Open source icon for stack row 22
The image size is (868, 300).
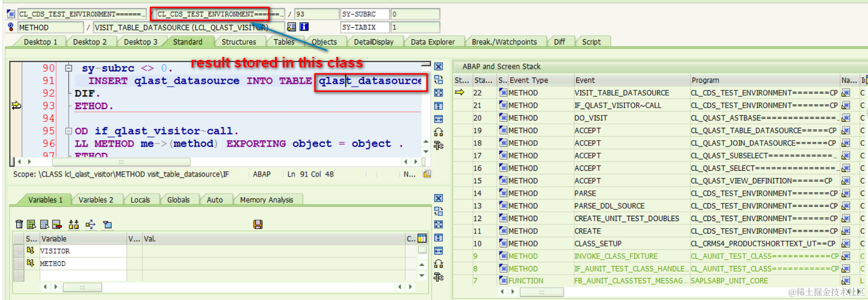tap(846, 93)
